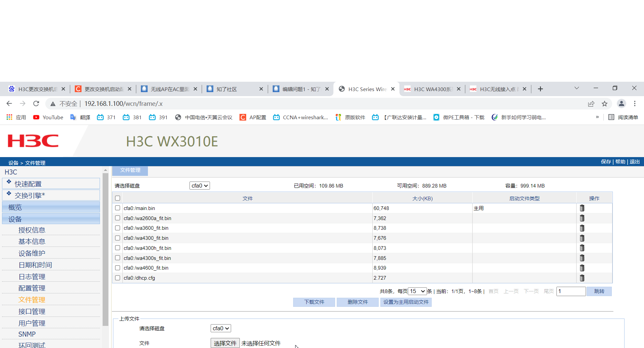Open the tab search dropdown arrow
Viewport: 644px width, 348px height.
(577, 88)
